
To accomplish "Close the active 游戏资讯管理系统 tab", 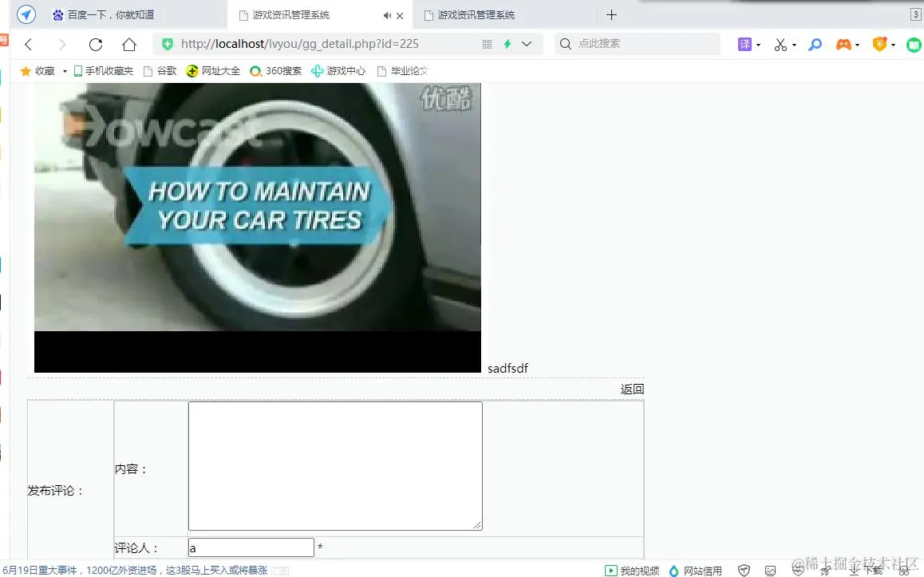I will [x=400, y=16].
